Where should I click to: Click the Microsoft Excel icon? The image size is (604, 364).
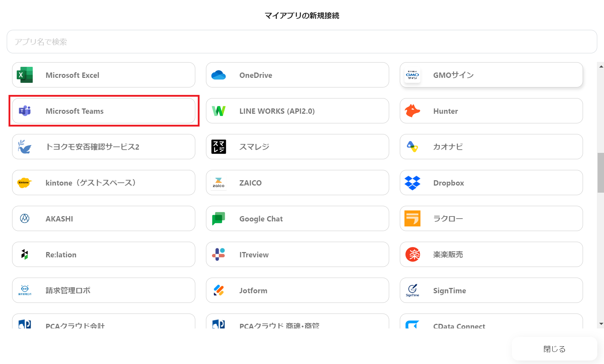[25, 75]
